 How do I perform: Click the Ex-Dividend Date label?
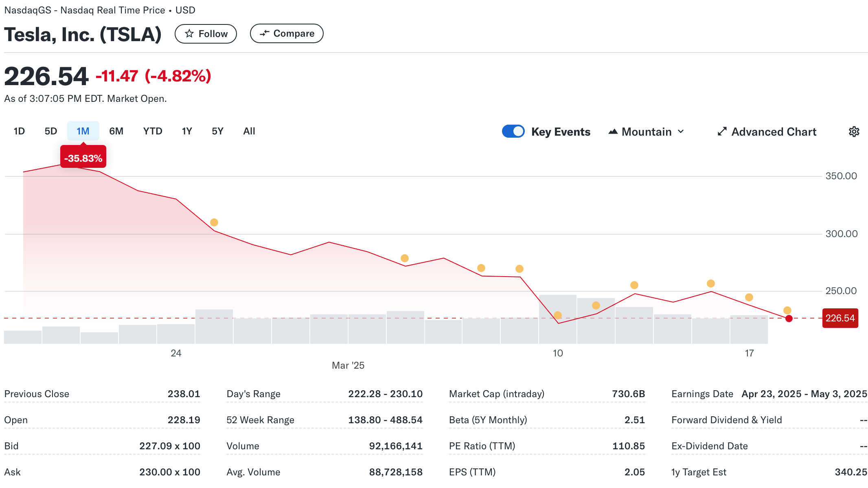coord(710,446)
